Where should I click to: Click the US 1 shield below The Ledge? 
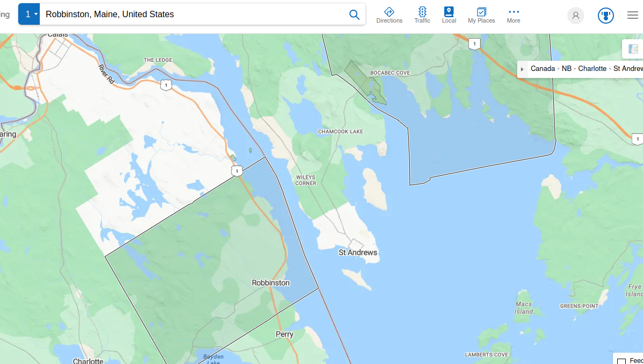pos(166,85)
